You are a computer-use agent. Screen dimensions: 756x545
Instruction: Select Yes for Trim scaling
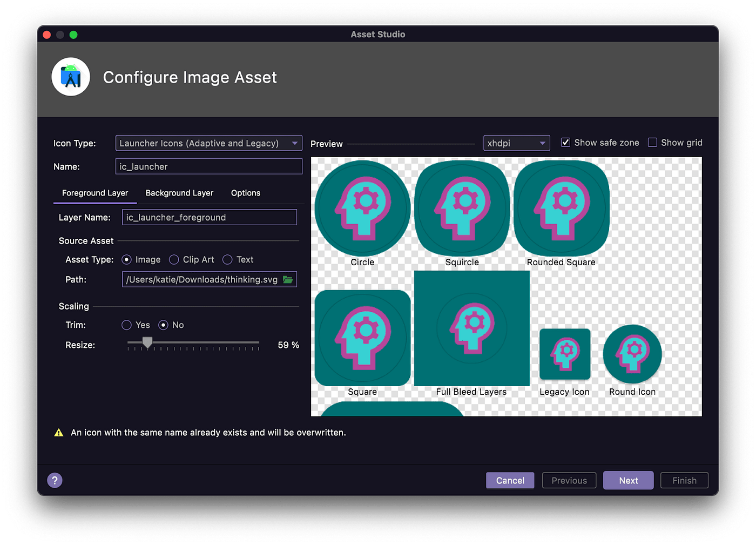point(125,325)
